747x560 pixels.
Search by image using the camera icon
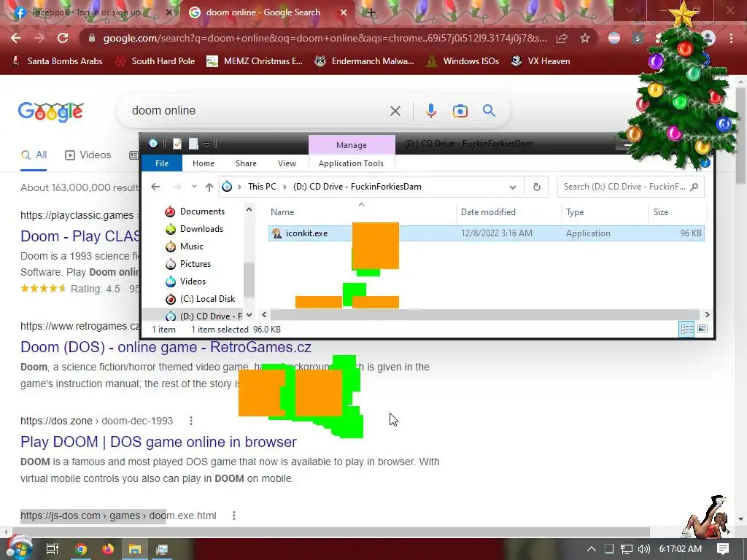click(460, 111)
